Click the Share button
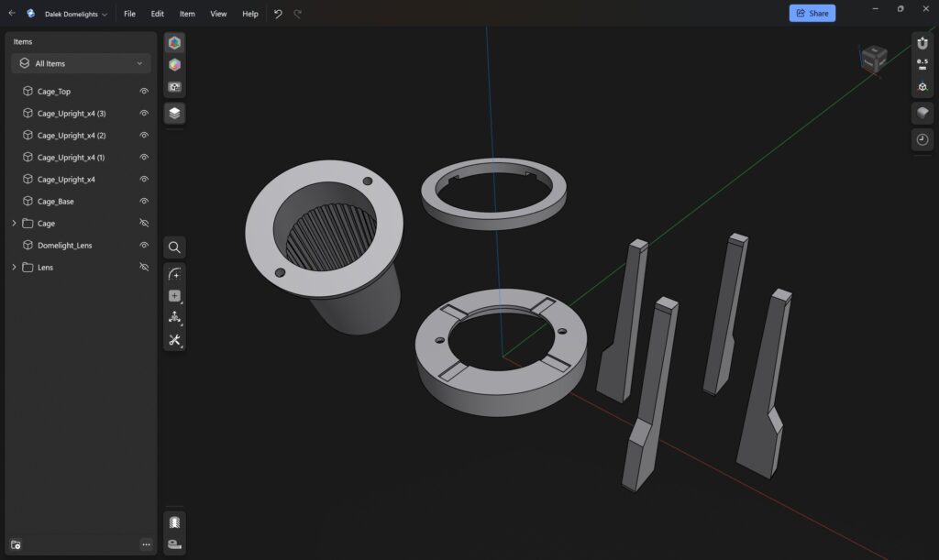Viewport: 939px width, 560px height. 812,14
